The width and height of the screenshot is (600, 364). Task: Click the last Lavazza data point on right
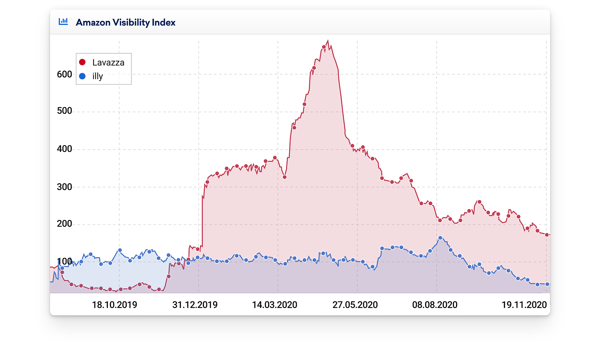point(547,235)
